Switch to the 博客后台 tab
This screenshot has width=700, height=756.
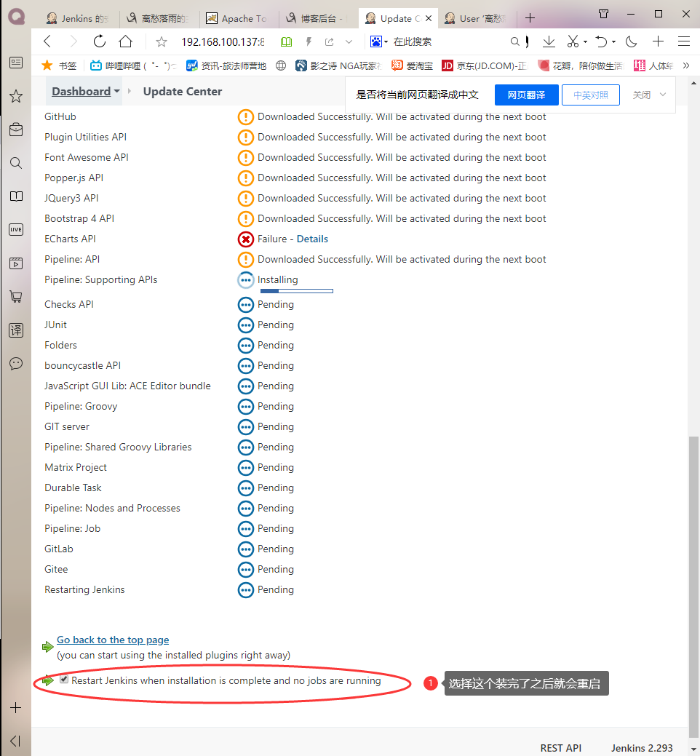[x=316, y=18]
